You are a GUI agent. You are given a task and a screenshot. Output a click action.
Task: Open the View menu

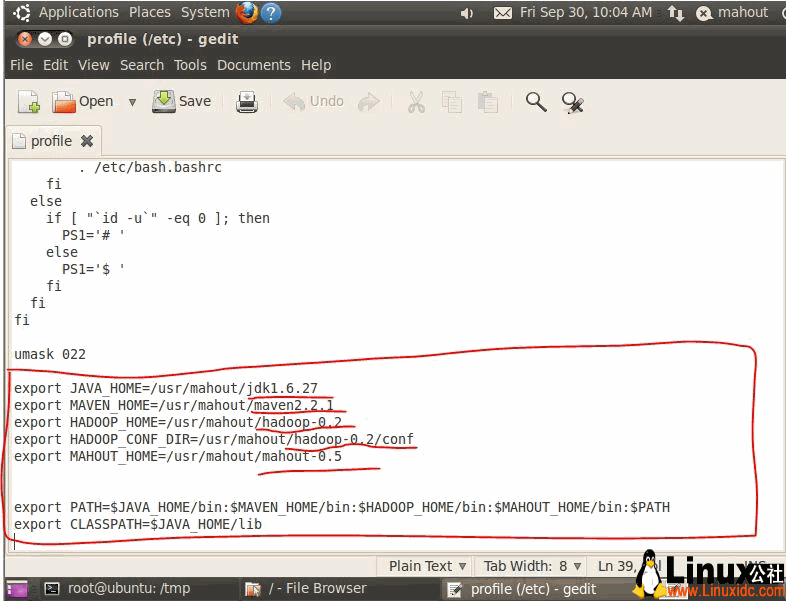click(x=94, y=65)
